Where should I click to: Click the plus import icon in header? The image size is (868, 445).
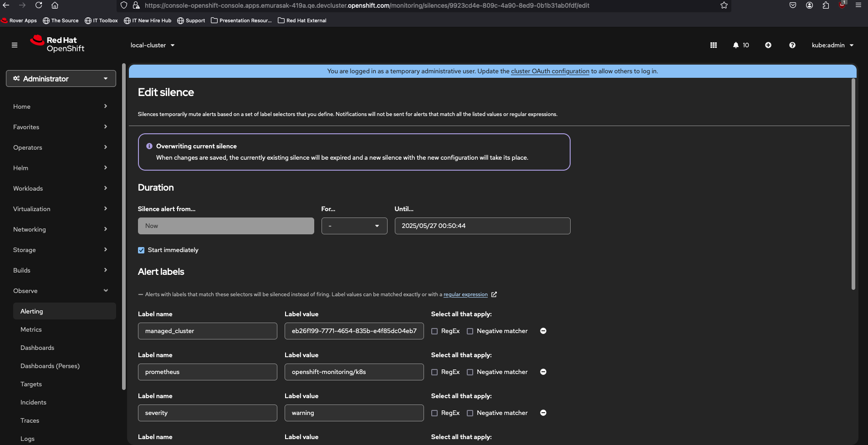point(768,45)
